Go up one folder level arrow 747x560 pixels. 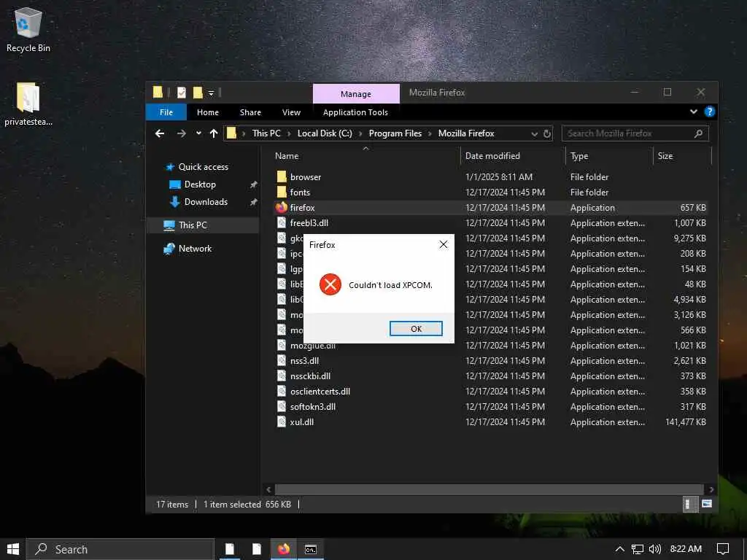click(x=214, y=134)
